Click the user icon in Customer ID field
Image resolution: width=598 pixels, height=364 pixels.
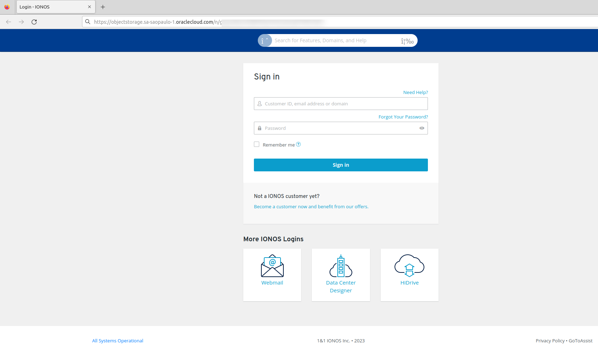[260, 104]
